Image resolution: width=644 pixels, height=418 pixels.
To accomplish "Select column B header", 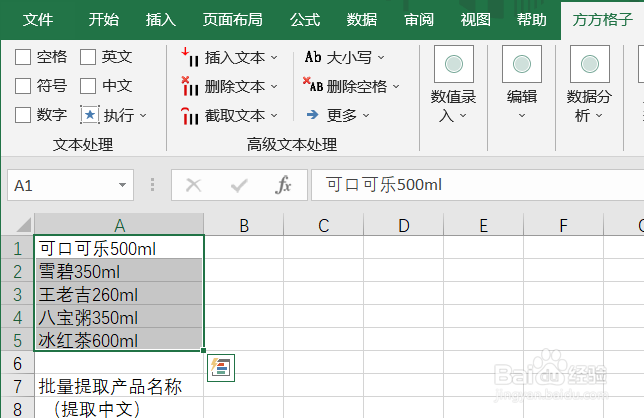I will 244,225.
